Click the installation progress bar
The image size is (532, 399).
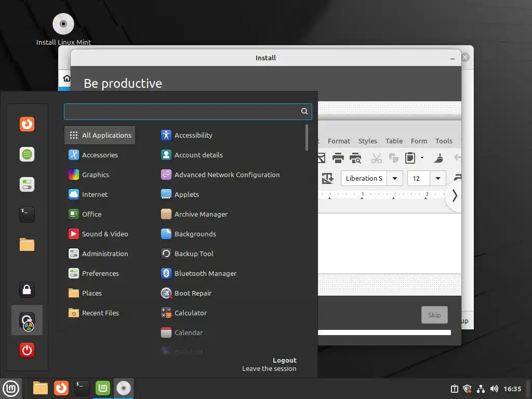384,332
